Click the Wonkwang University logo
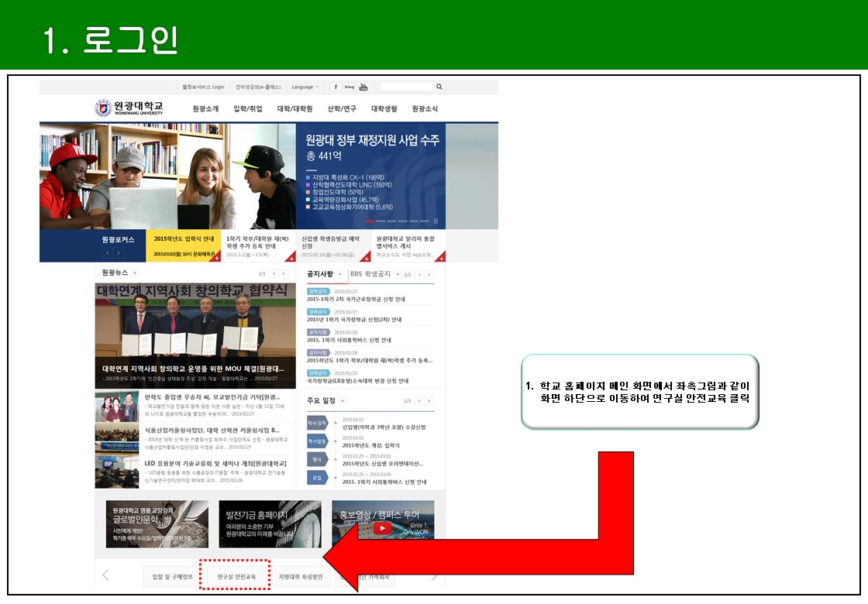The image size is (868, 604). pos(129,108)
